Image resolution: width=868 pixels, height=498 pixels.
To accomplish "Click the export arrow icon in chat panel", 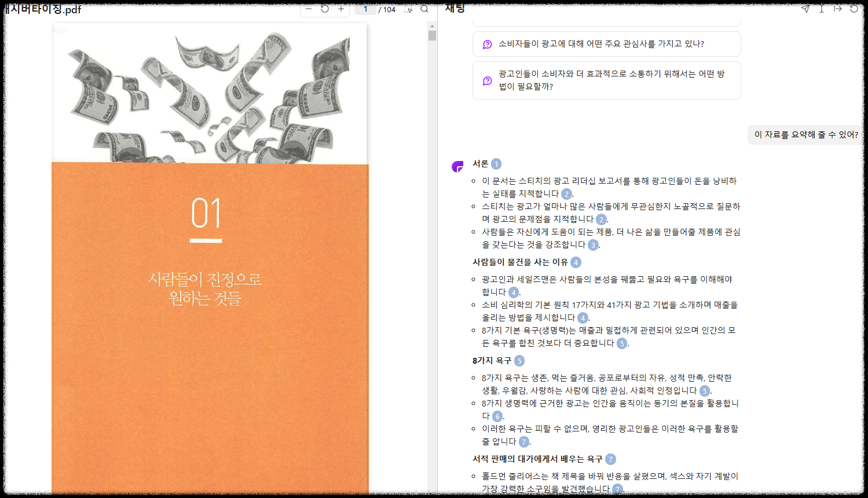I will pos(837,9).
